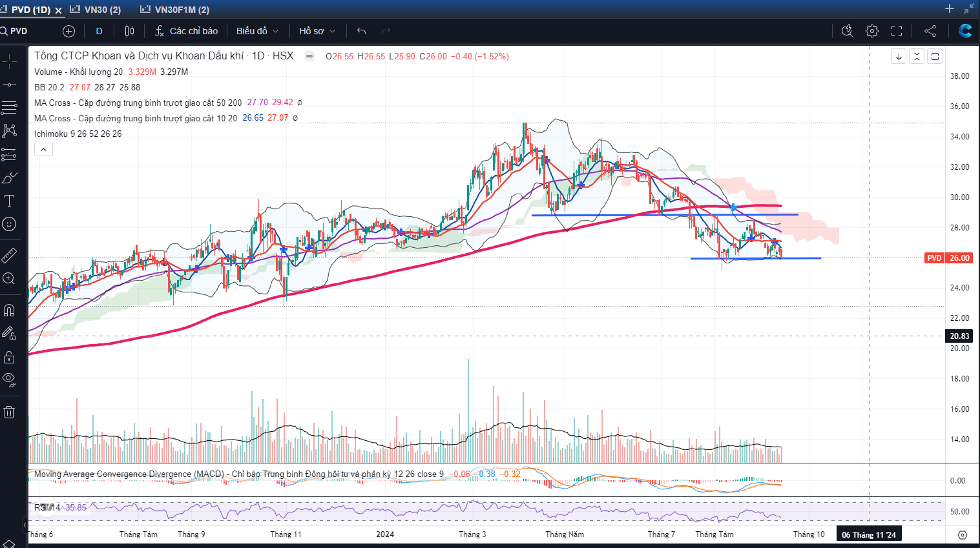Toggle magnet mode for drawings
The height and width of the screenshot is (548, 980).
coord(9,310)
